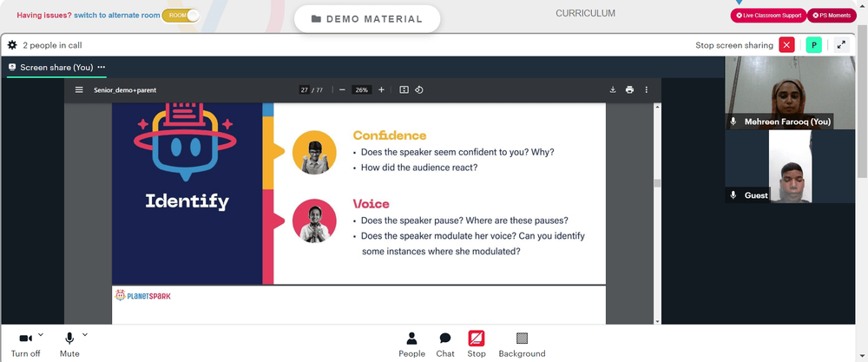868x362 pixels.
Task: Print the PDF document
Action: (x=629, y=89)
